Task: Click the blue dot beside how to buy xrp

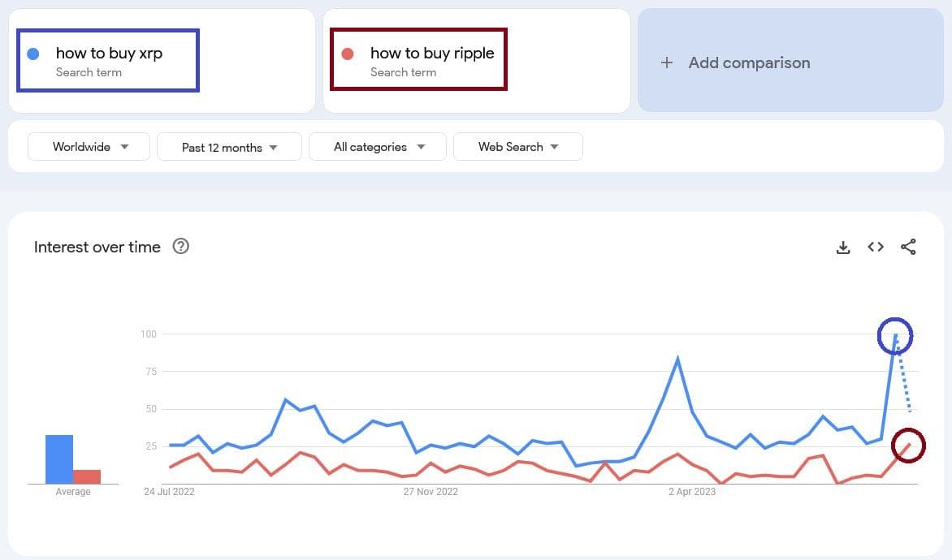Action: click(33, 54)
